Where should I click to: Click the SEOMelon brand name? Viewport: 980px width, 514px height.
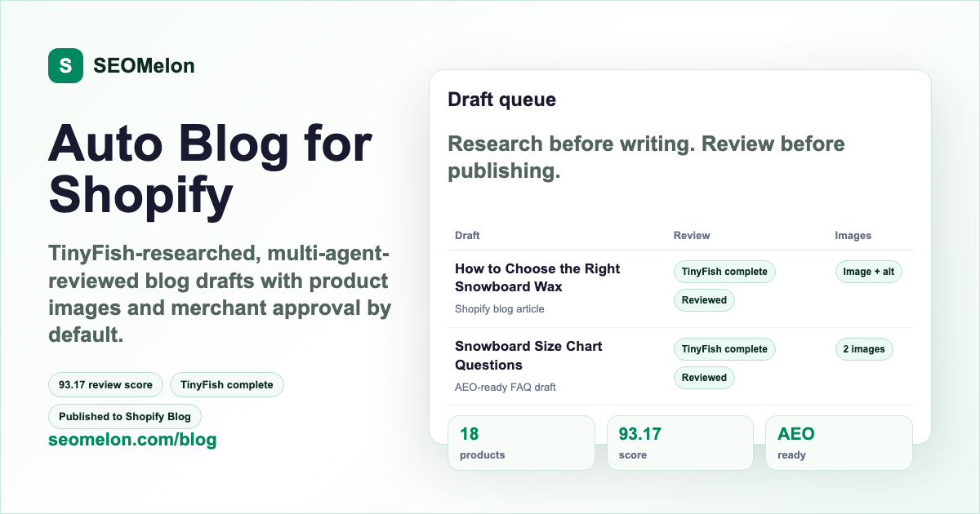[x=144, y=66]
